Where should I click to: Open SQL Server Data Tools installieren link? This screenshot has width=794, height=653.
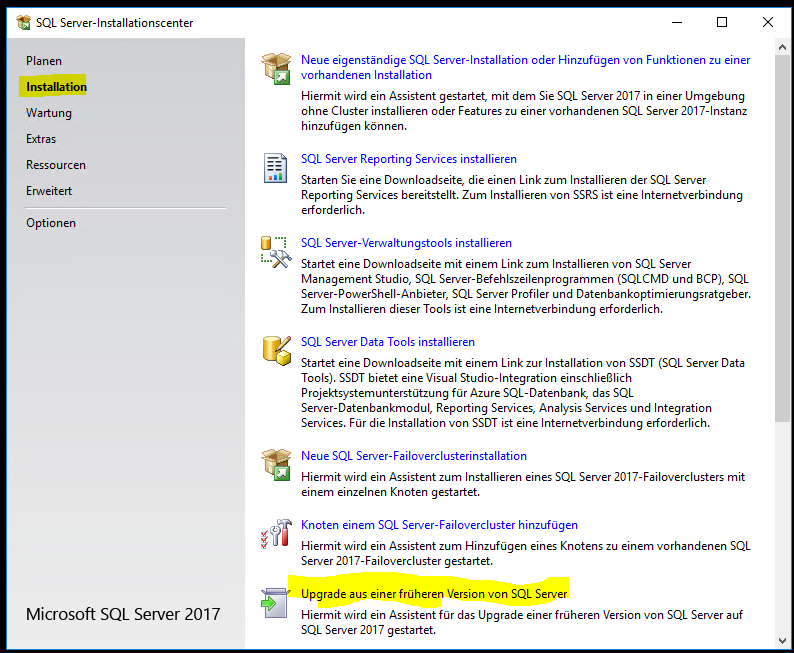388,342
